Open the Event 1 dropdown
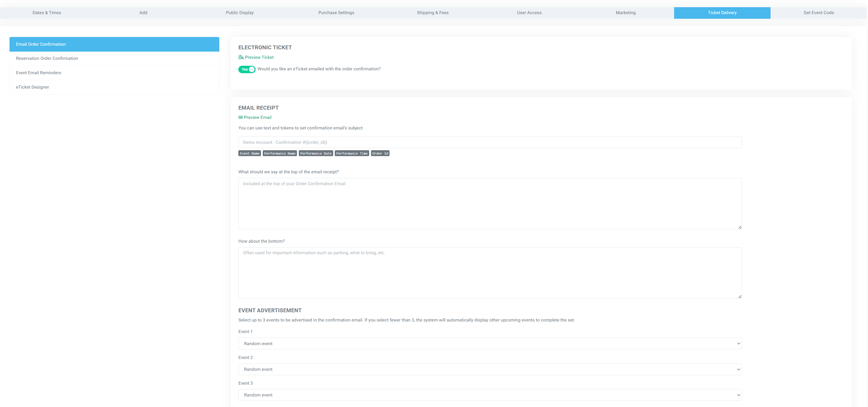This screenshot has height=407, width=868. click(490, 343)
